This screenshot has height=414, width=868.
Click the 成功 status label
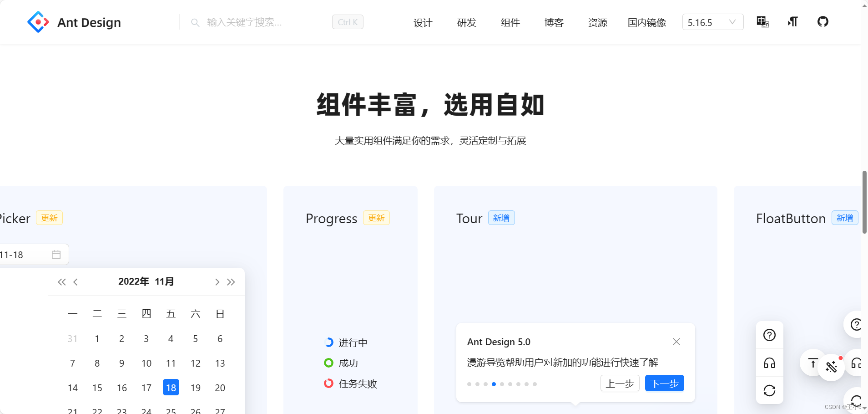click(348, 363)
